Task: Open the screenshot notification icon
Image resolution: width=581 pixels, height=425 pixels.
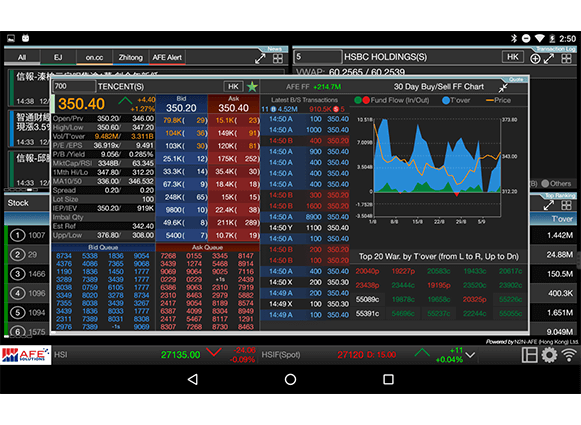Action: (x=11, y=38)
